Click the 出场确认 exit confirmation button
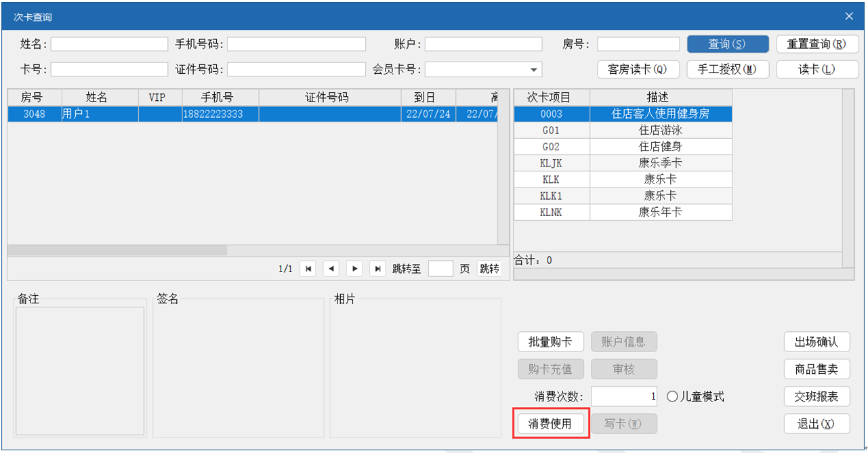868x453 pixels. [817, 342]
